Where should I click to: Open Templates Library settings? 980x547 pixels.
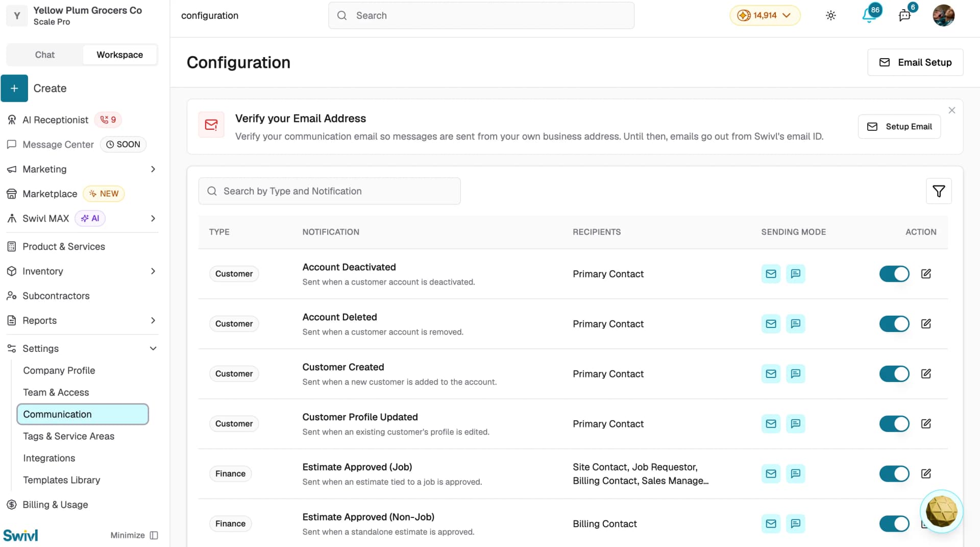pos(62,480)
